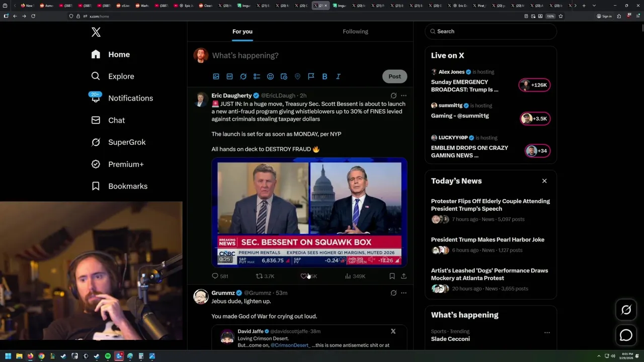Click browser Sign in button

tap(604, 16)
